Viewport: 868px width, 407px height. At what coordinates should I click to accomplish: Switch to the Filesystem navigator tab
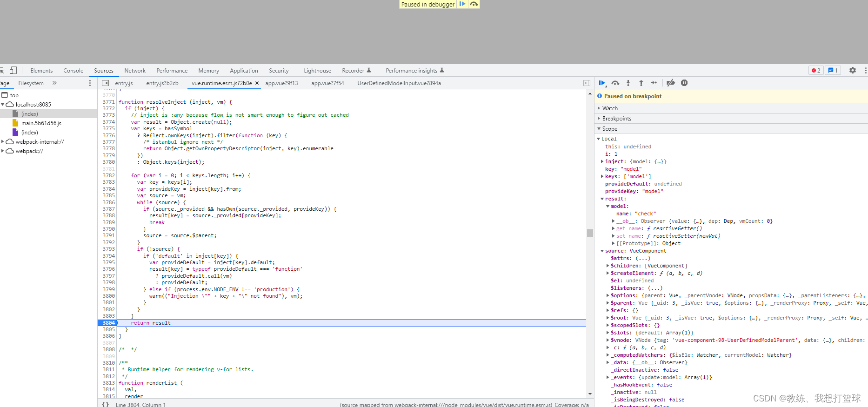31,83
